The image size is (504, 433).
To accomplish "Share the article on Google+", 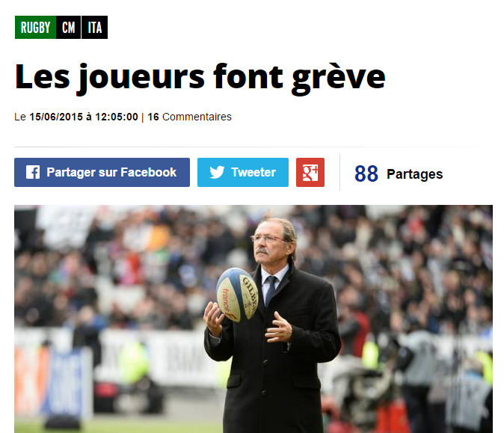I will pyautogui.click(x=310, y=172).
